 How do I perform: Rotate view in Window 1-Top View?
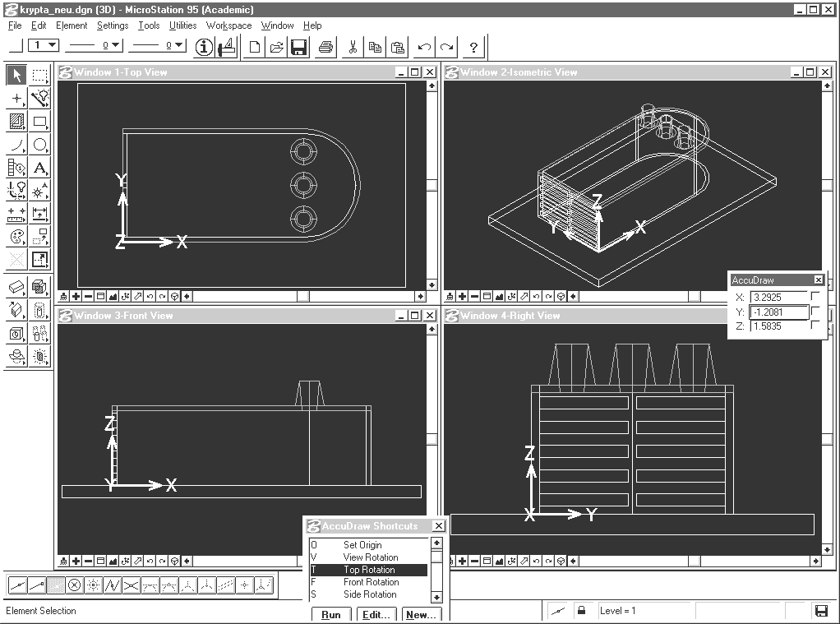click(x=126, y=297)
